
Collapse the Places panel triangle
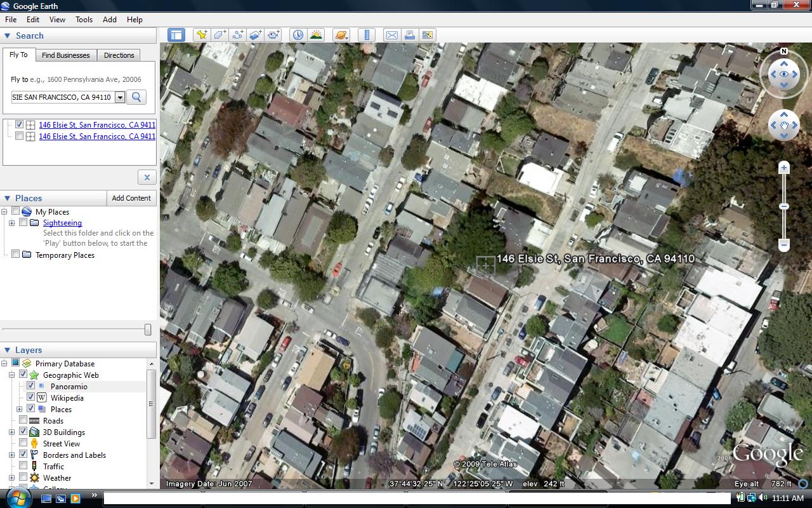pyautogui.click(x=8, y=198)
